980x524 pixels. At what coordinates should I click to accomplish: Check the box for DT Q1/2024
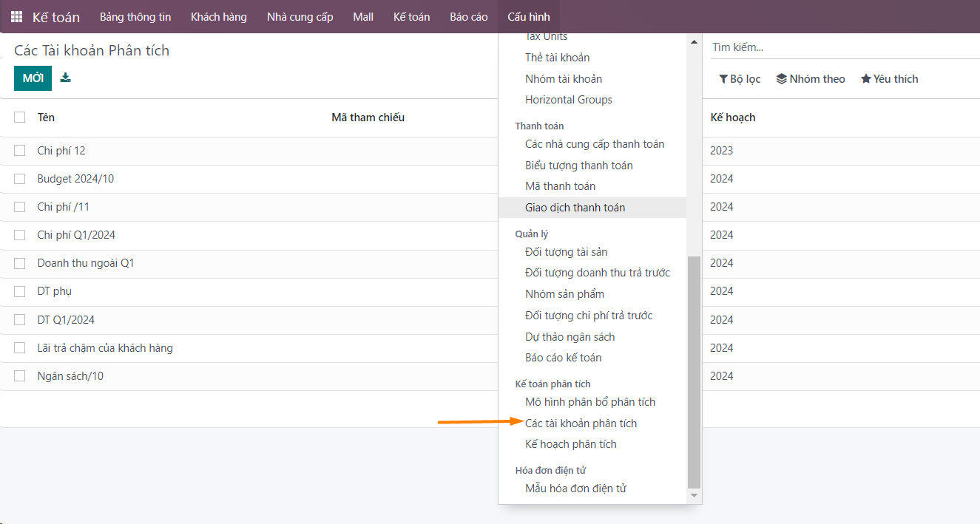20,320
